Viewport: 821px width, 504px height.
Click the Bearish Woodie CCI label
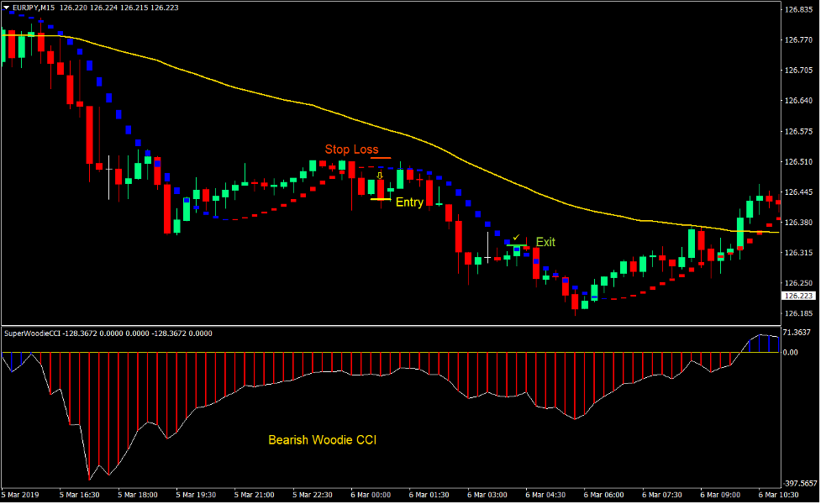pyautogui.click(x=324, y=439)
